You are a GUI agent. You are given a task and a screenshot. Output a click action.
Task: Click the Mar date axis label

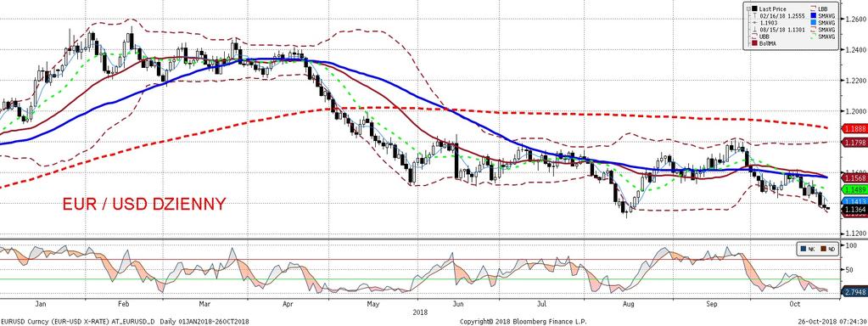tap(204, 304)
